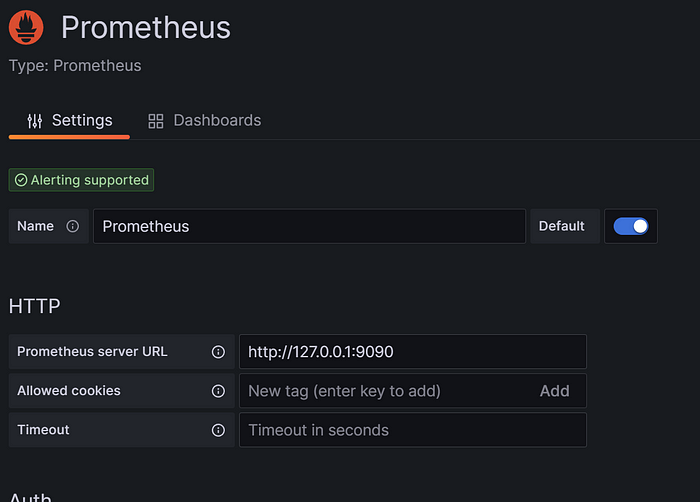Click the Default label next to the switch
The width and height of the screenshot is (700, 502).
(561, 226)
